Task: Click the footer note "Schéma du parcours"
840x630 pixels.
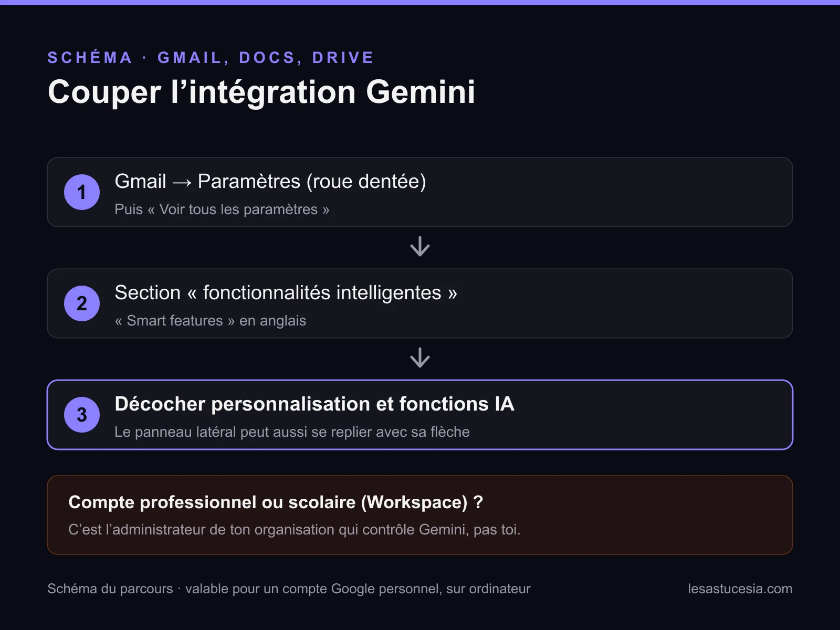Action: 289,589
